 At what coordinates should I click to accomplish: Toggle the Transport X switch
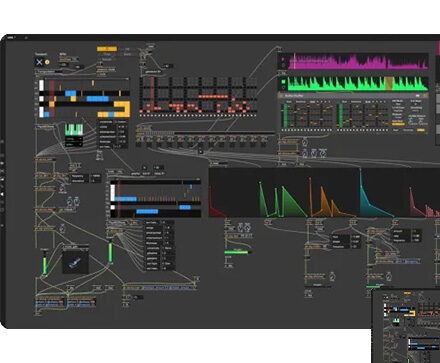pyautogui.click(x=39, y=62)
